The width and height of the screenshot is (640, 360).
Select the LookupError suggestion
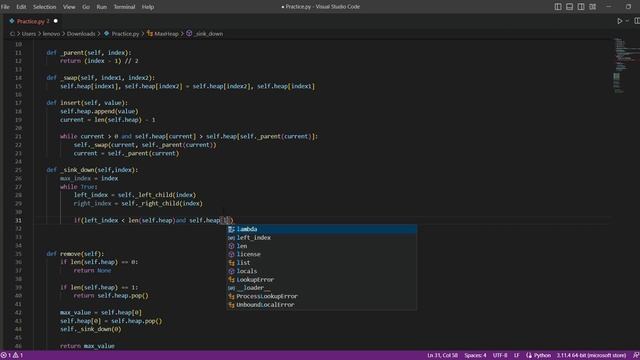point(322,280)
